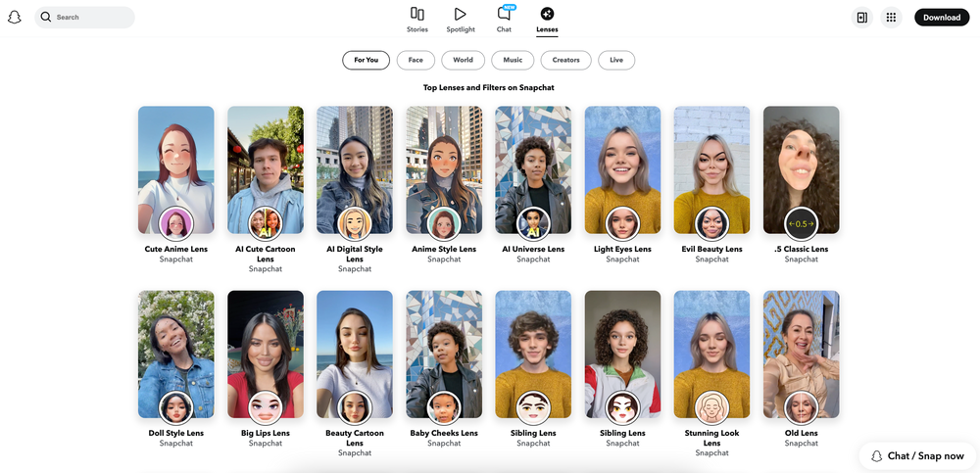Open AI Universe Lens thumbnail
Screen dimensions: 980x473
point(533,170)
